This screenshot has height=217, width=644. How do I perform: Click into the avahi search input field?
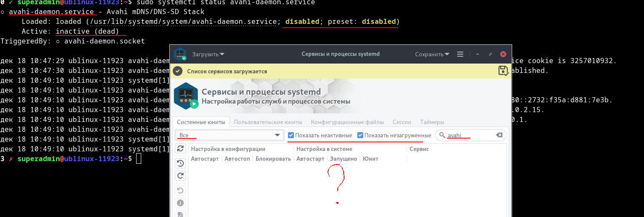click(470, 135)
